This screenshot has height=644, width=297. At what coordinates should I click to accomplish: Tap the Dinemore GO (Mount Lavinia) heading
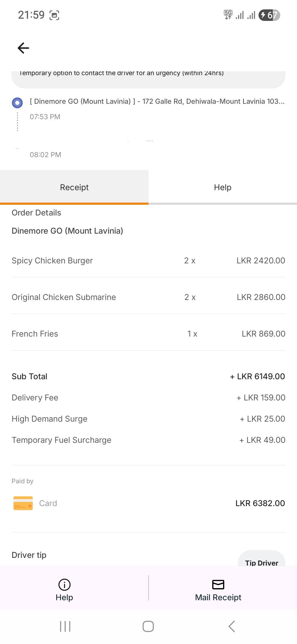[67, 231]
